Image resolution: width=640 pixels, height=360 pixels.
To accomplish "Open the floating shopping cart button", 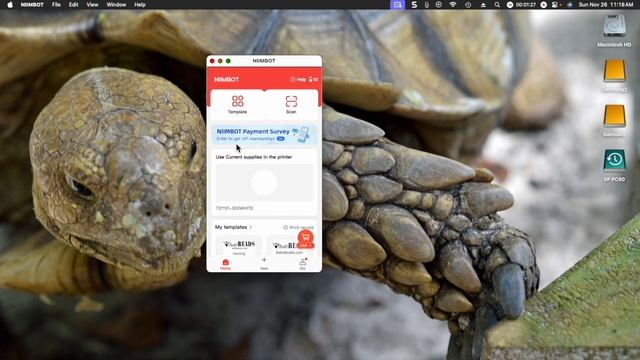I will 305,239.
